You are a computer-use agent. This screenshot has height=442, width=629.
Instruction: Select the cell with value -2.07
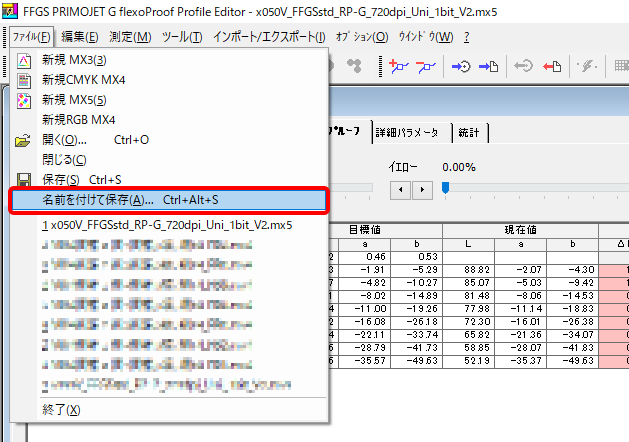[x=521, y=270]
